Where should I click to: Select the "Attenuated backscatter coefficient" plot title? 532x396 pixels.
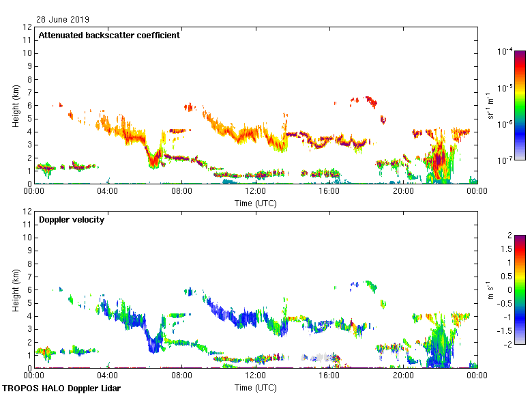(x=109, y=36)
